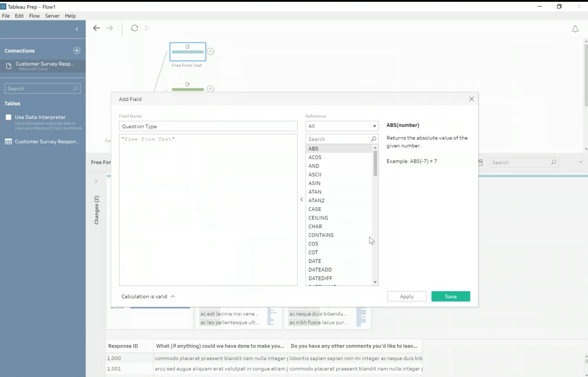Select the AND function in the list
This screenshot has width=588, height=377.
pyautogui.click(x=339, y=166)
